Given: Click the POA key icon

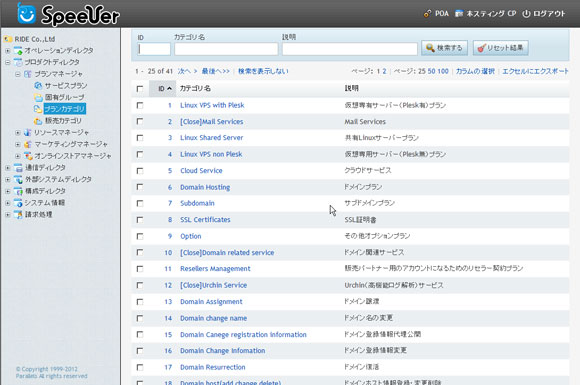Looking at the screenshot, I should pos(427,14).
